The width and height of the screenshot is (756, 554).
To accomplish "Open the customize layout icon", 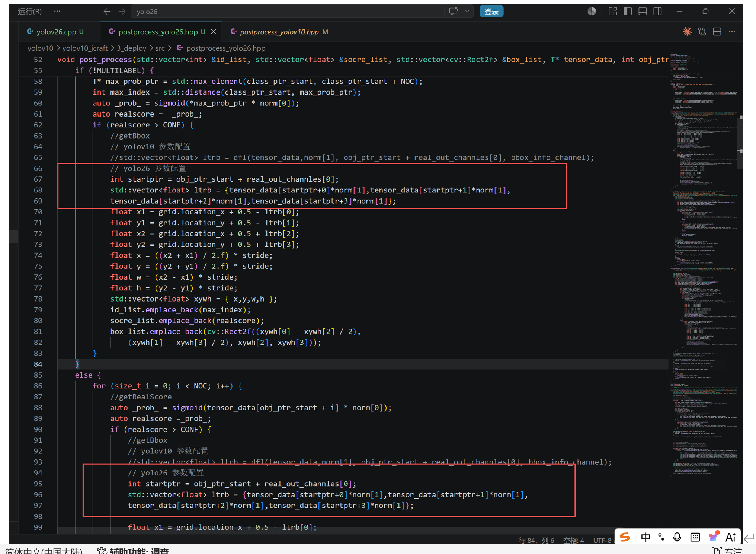I will coord(613,12).
